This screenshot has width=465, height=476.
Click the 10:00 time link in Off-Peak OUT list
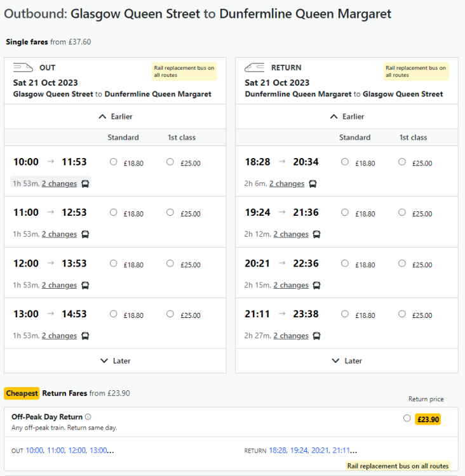[34, 451]
